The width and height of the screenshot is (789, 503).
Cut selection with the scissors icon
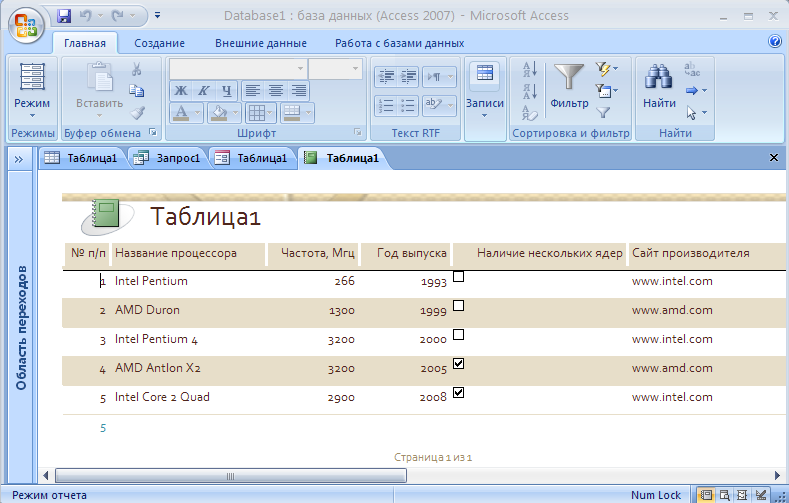136,69
